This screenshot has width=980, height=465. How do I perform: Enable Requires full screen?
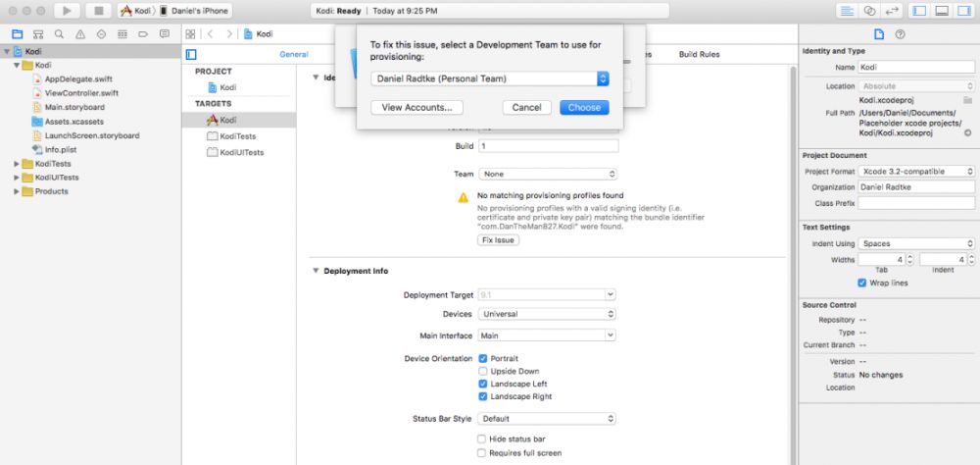point(482,453)
